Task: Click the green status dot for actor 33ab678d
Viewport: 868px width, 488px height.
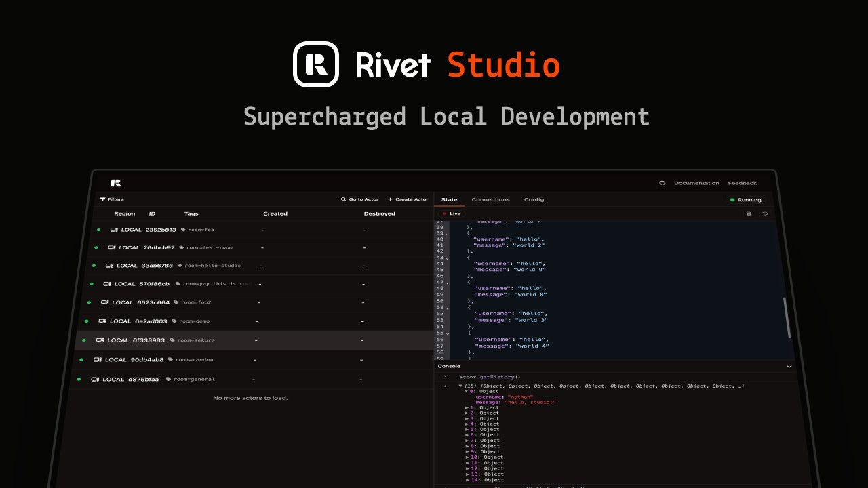Action: [x=93, y=266]
